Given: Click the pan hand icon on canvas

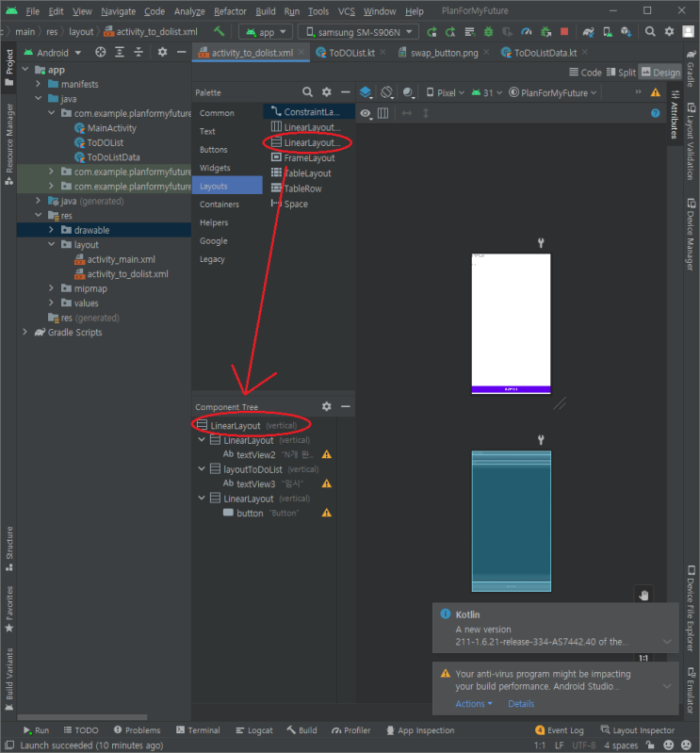Looking at the screenshot, I should click(x=643, y=595).
